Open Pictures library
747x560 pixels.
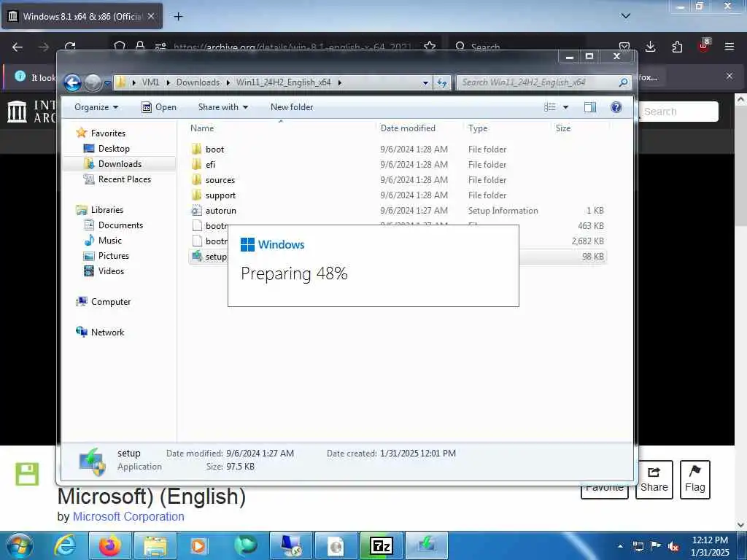pyautogui.click(x=113, y=256)
